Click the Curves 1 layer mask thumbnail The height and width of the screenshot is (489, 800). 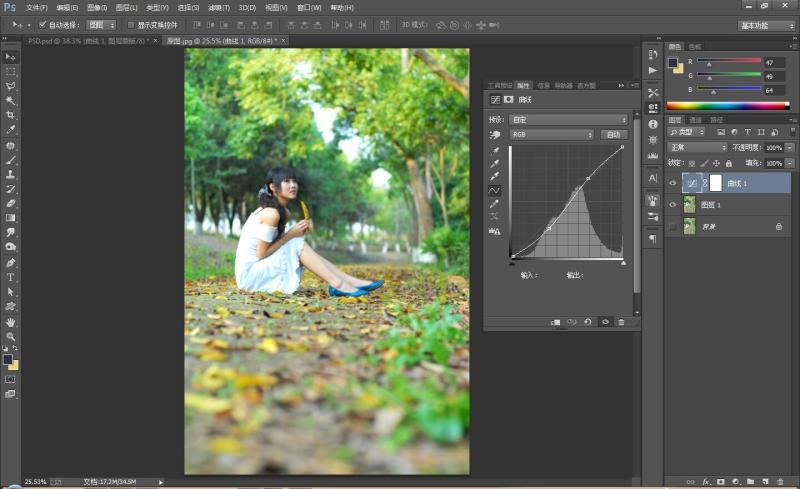coord(716,183)
